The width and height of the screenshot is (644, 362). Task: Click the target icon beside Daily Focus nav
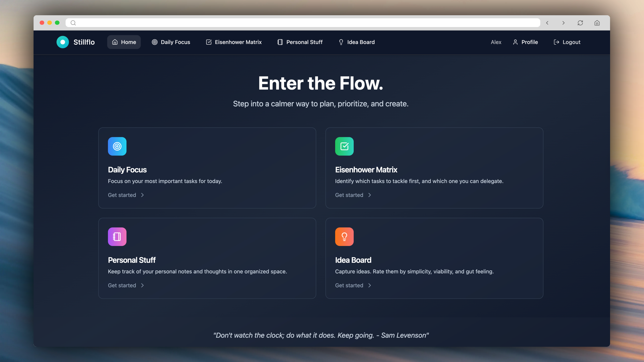pos(155,42)
